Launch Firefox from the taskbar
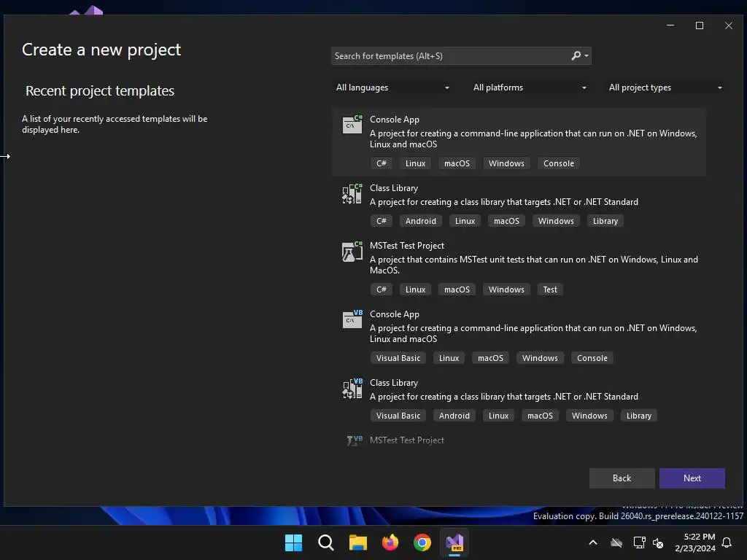The width and height of the screenshot is (747, 560). (390, 542)
